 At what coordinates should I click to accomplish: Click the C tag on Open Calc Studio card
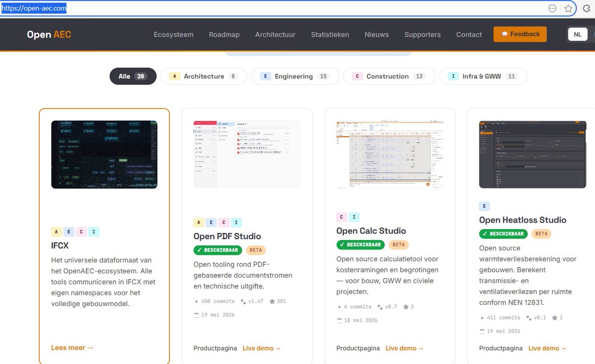tap(342, 217)
